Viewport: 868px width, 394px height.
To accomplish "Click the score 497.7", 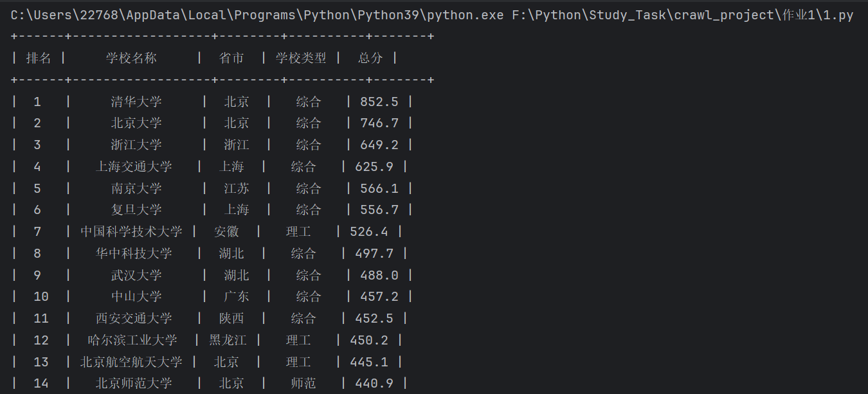I will [x=374, y=253].
